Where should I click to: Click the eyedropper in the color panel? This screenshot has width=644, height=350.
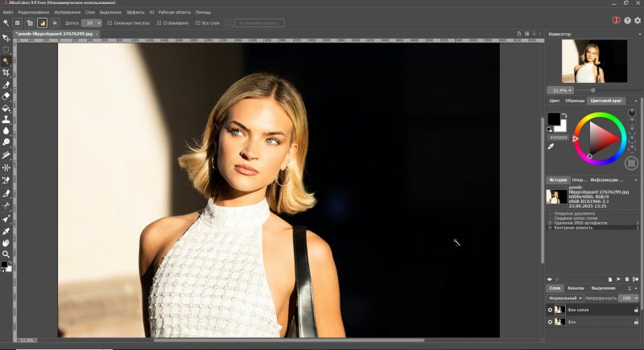tap(551, 146)
